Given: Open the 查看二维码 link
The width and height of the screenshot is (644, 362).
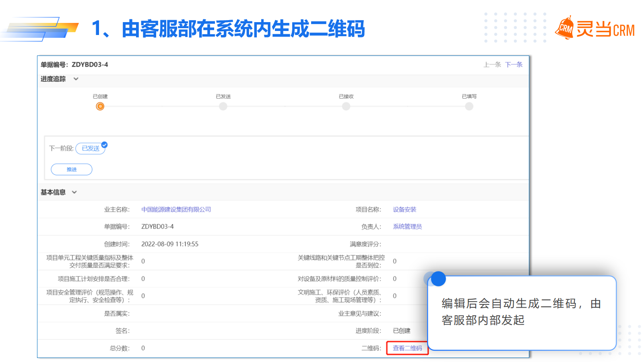Looking at the screenshot, I should pos(407,348).
